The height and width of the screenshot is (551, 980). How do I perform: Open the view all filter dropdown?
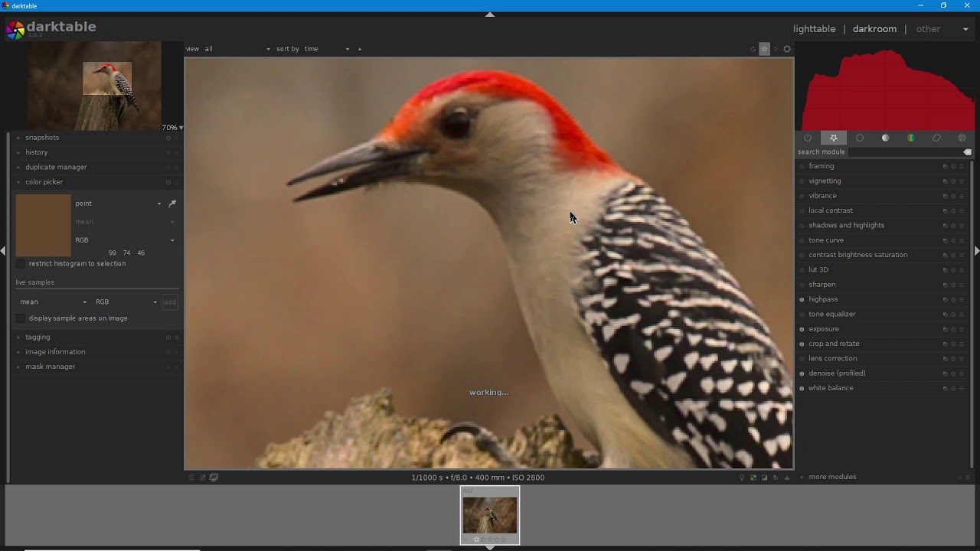[237, 49]
